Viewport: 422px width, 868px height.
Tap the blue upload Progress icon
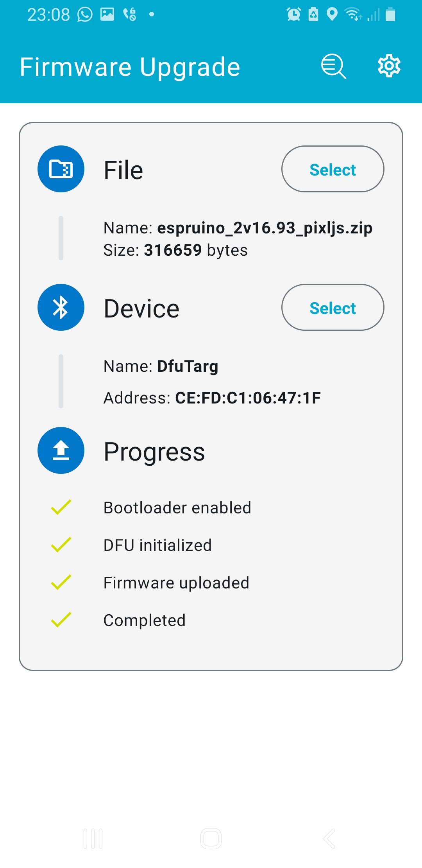61,450
